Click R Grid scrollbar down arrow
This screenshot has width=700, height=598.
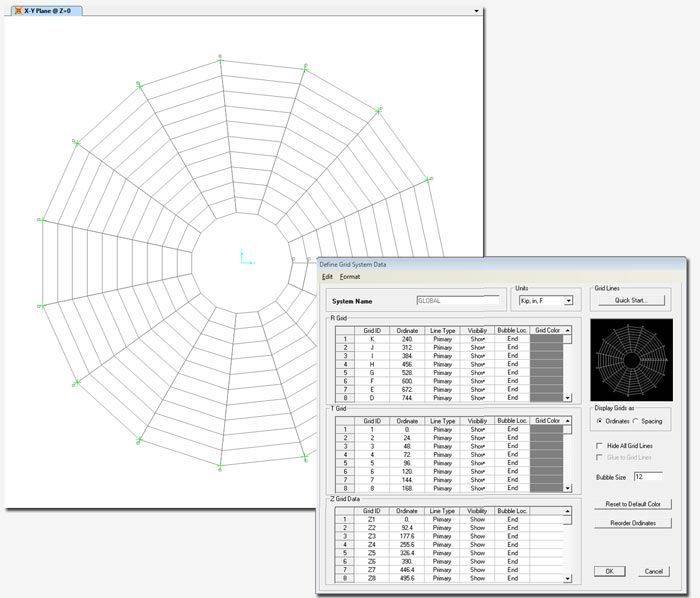pos(567,398)
